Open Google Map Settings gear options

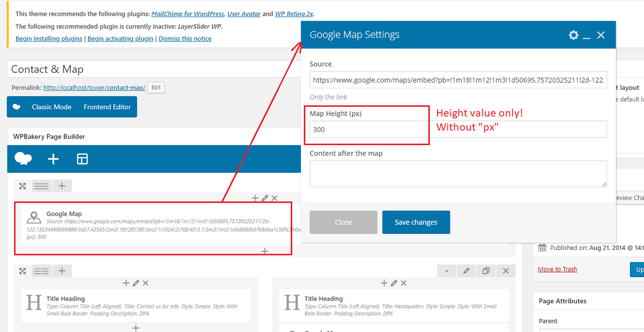(574, 35)
